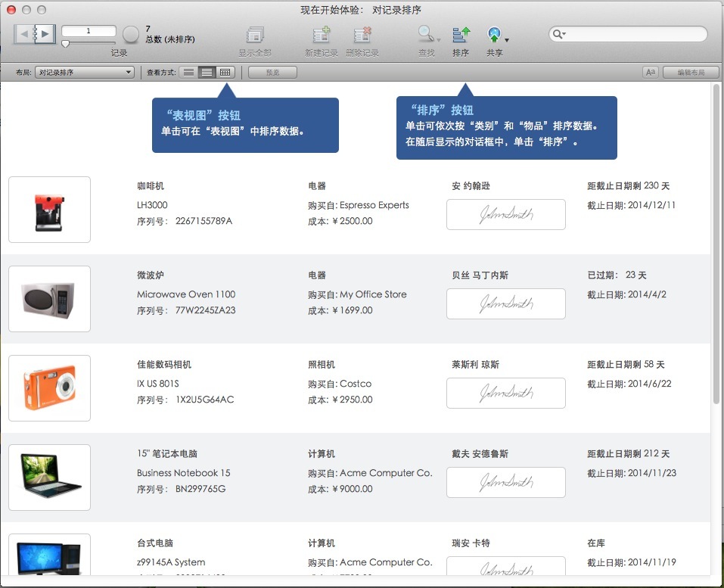Click the Preview (预览) button
Viewport: 724px width, 588px height.
(272, 73)
